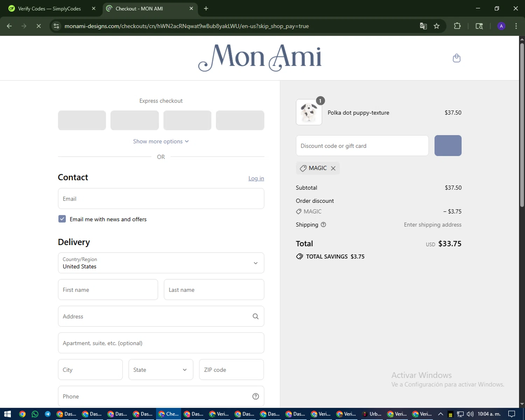Go forward in browser history
This screenshot has height=420, width=525.
coord(24,26)
